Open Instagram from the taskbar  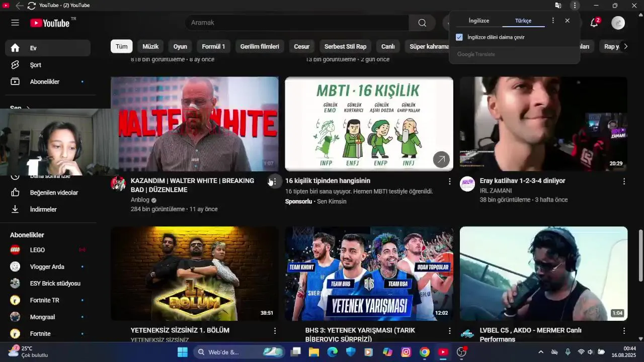(406, 352)
